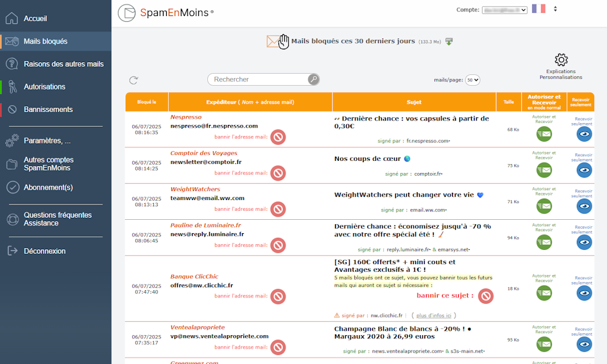Image resolution: width=607 pixels, height=364 pixels.
Task: Open the Compte account dropdown
Action: pos(504,10)
